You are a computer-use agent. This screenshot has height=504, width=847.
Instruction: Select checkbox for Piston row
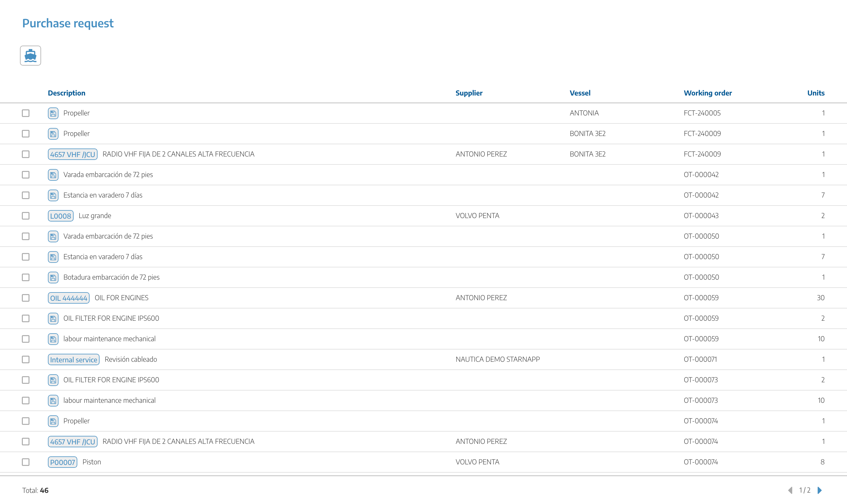pos(26,462)
